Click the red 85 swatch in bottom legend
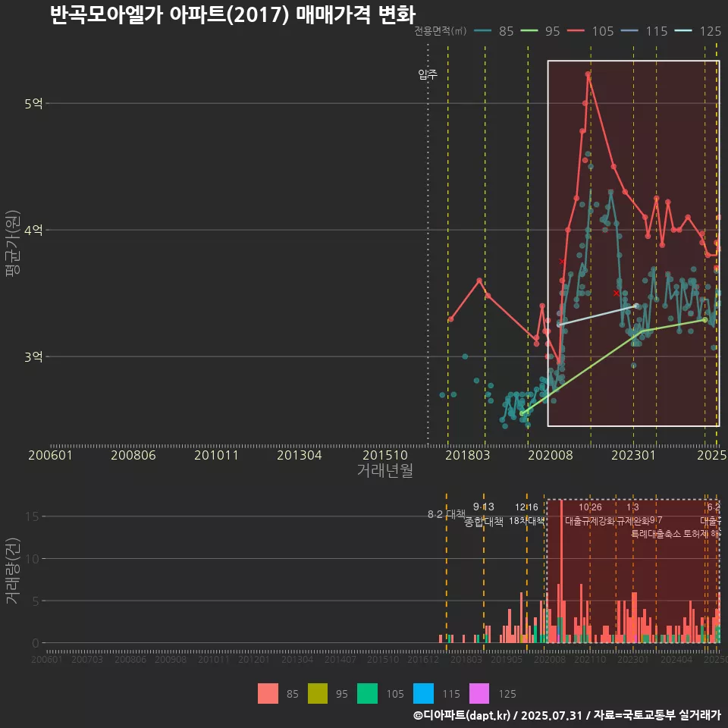Viewport: 728px width, 728px height. [x=268, y=694]
